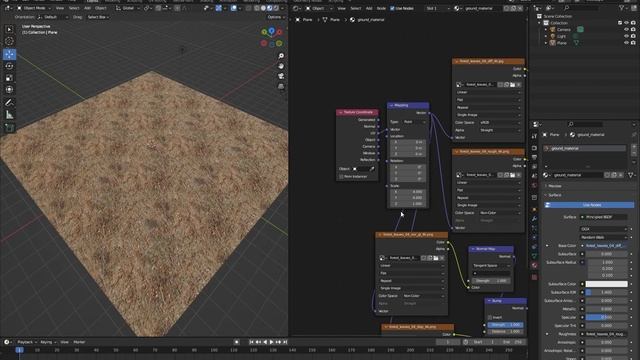Select the Measure ruler tool
The image size is (640, 360).
pos(9,115)
